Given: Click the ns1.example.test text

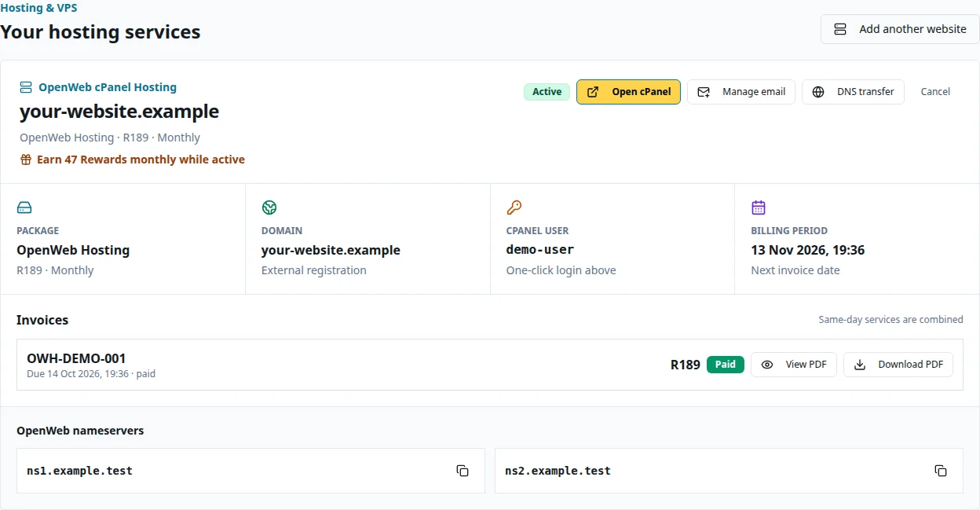Looking at the screenshot, I should point(79,471).
